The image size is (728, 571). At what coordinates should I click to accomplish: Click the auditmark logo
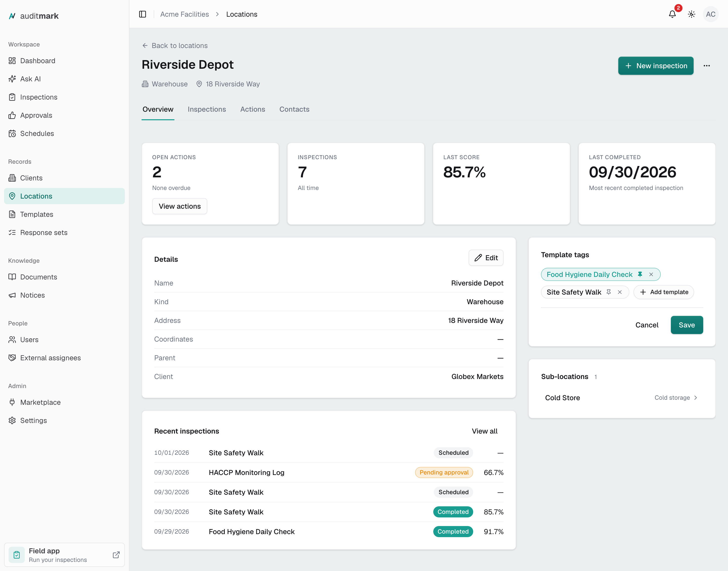tap(33, 16)
